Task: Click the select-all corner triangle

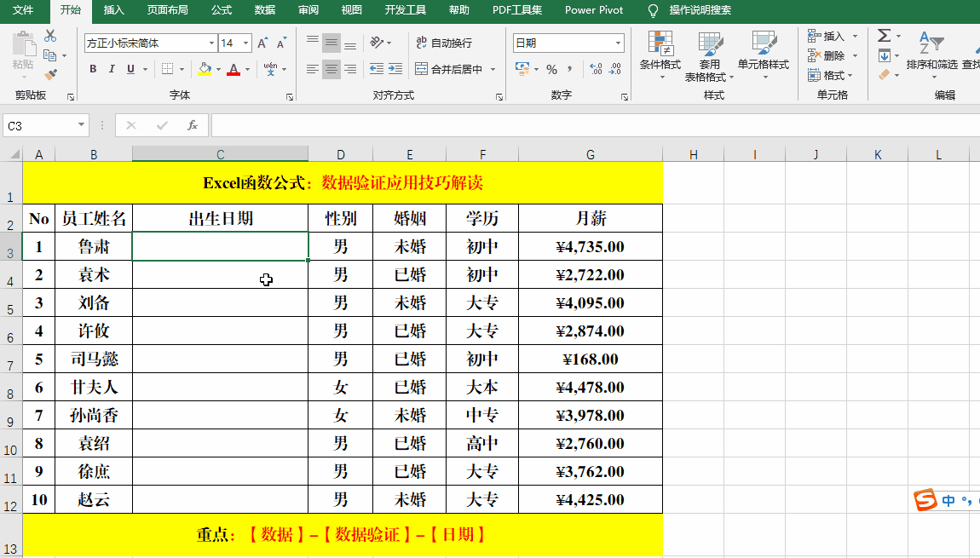Action: (x=14, y=154)
